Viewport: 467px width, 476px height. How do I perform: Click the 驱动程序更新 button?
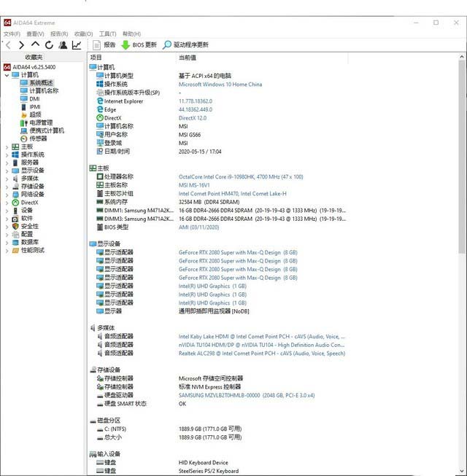click(x=185, y=45)
